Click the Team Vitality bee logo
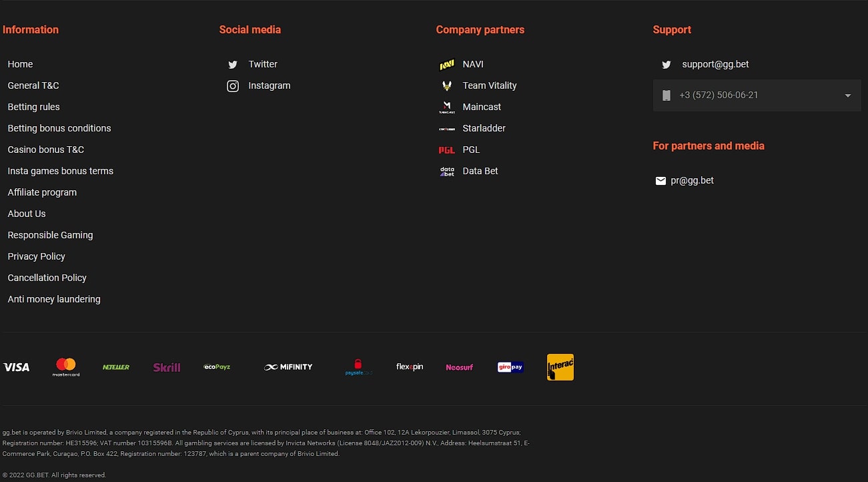 pyautogui.click(x=447, y=86)
